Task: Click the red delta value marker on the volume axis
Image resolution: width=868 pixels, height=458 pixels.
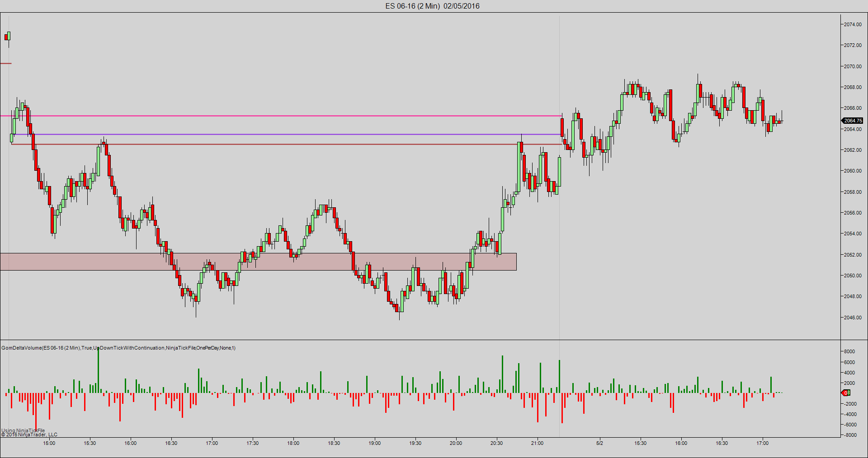Action: (846, 393)
